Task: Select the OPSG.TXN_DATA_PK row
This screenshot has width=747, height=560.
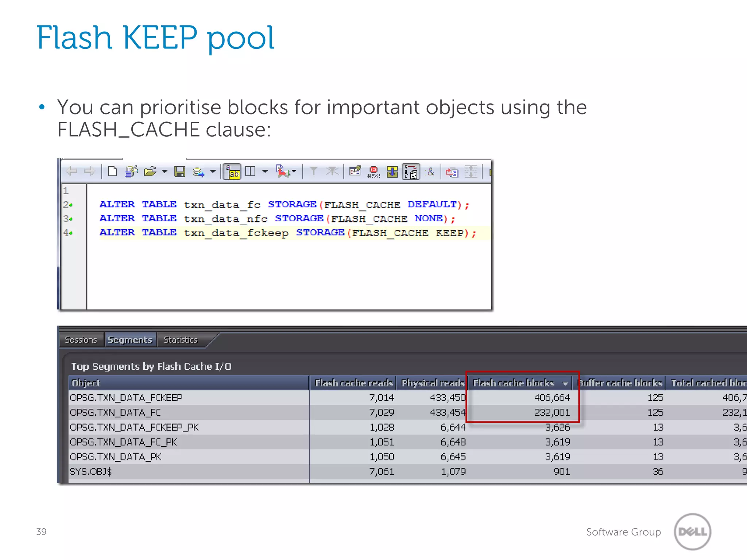Action: [x=408, y=457]
